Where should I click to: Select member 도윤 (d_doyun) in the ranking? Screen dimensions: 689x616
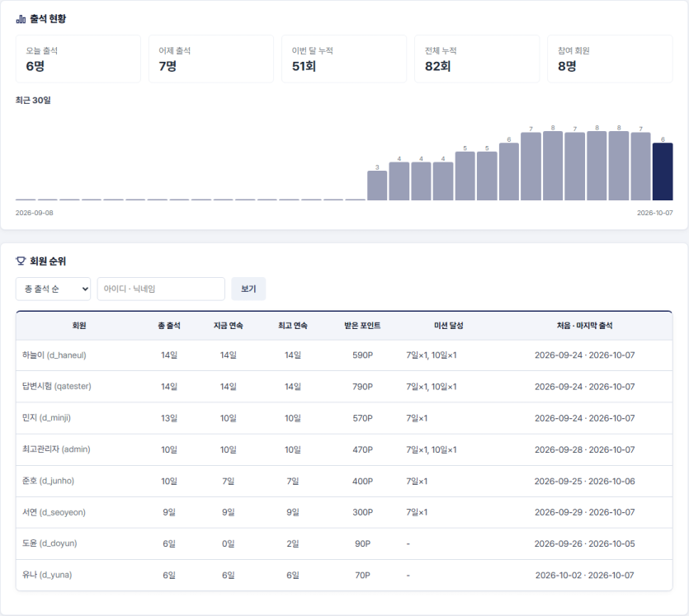50,543
